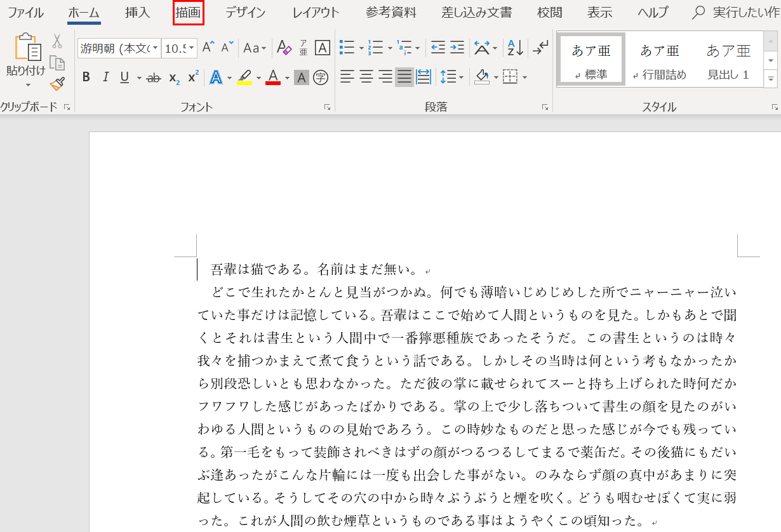
Task: Apply the 見出し 1 style
Action: pyautogui.click(x=729, y=59)
